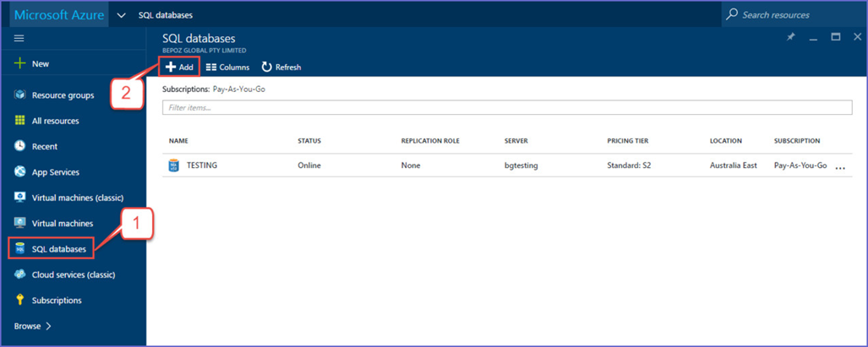Click the Virtual machines monitor icon
The height and width of the screenshot is (347, 868).
(20, 223)
